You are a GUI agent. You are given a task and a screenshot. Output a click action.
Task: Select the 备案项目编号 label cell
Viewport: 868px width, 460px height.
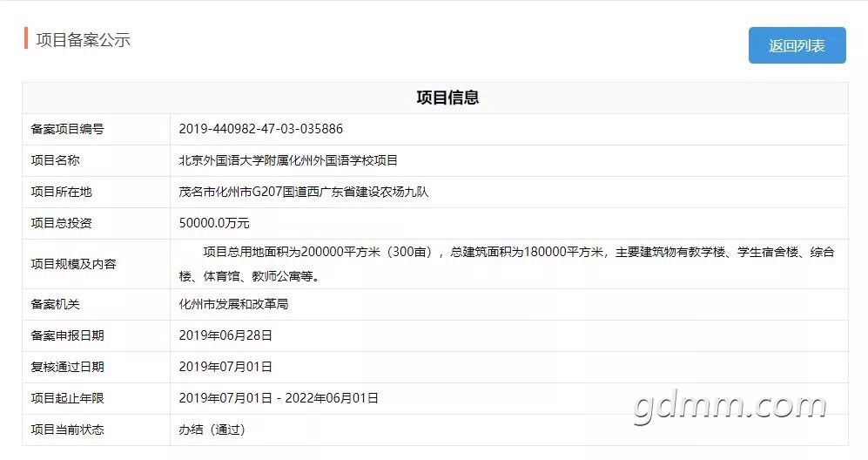tap(96, 129)
